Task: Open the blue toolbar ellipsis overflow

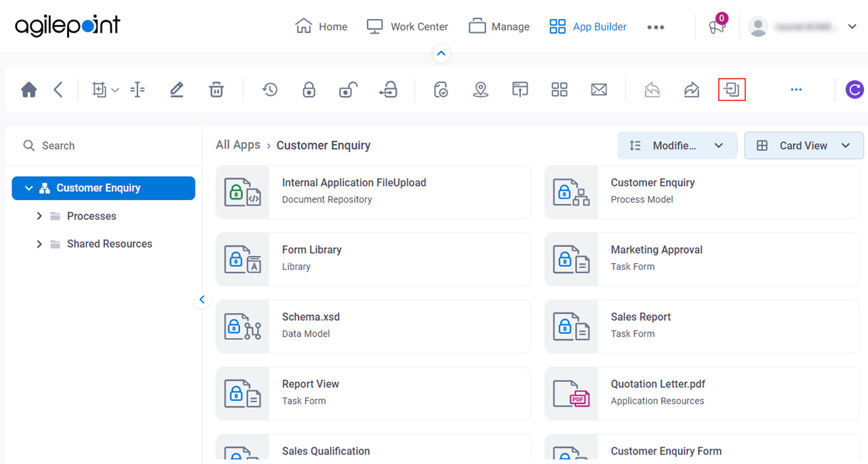Action: (796, 90)
